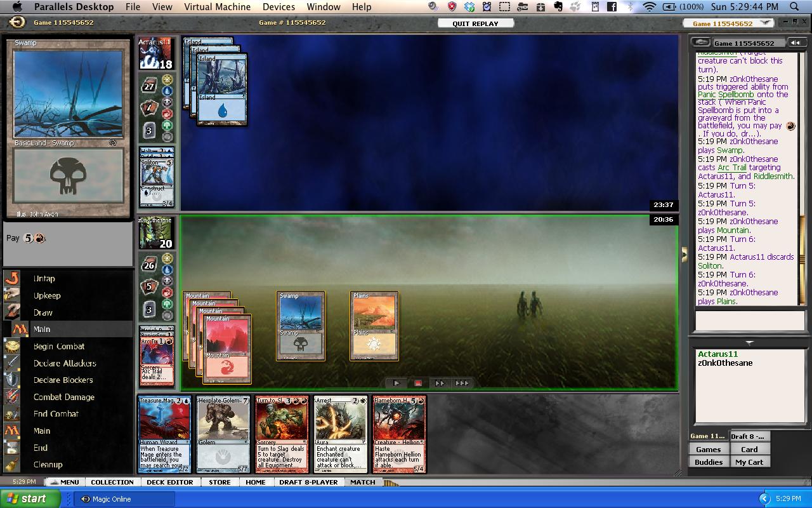The image size is (812, 508).
Task: Open the Collection tab
Action: (112, 482)
